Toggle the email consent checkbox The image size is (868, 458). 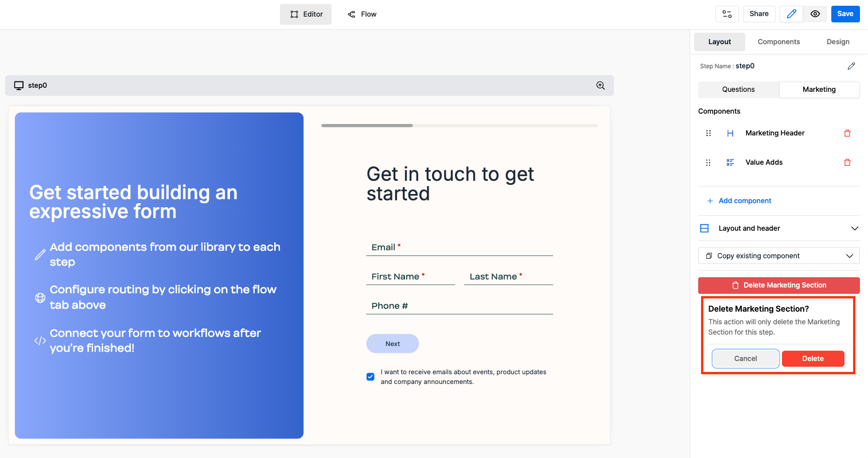pos(371,377)
